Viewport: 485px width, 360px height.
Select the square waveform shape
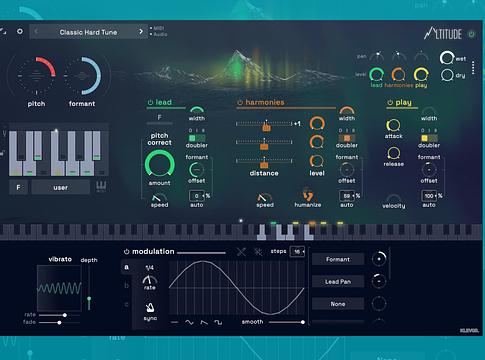click(218, 322)
